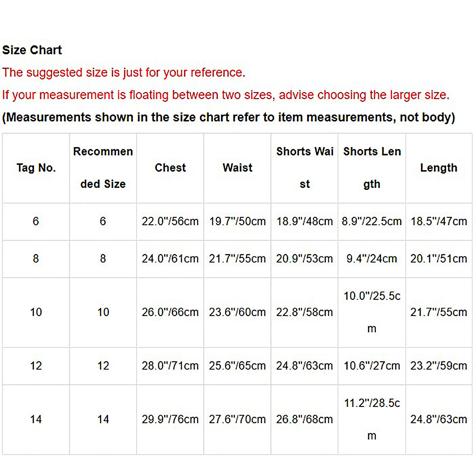Select the bold item measurements note

(228, 118)
